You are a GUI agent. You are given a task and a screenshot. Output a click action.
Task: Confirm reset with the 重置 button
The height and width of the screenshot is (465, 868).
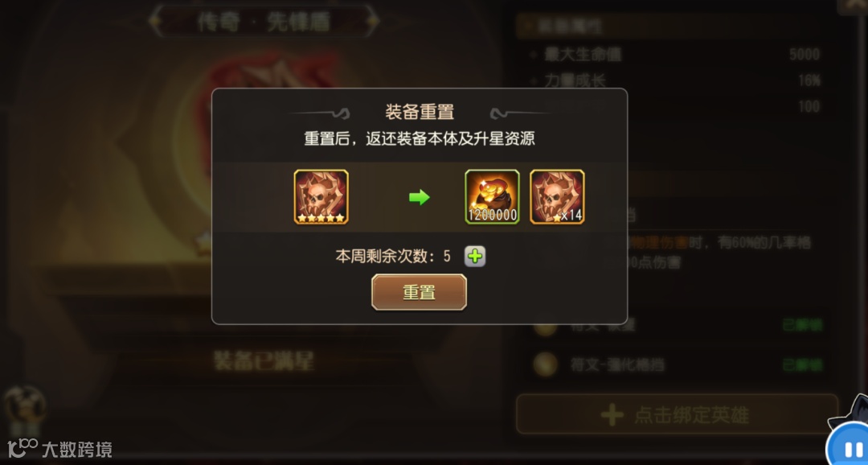419,292
